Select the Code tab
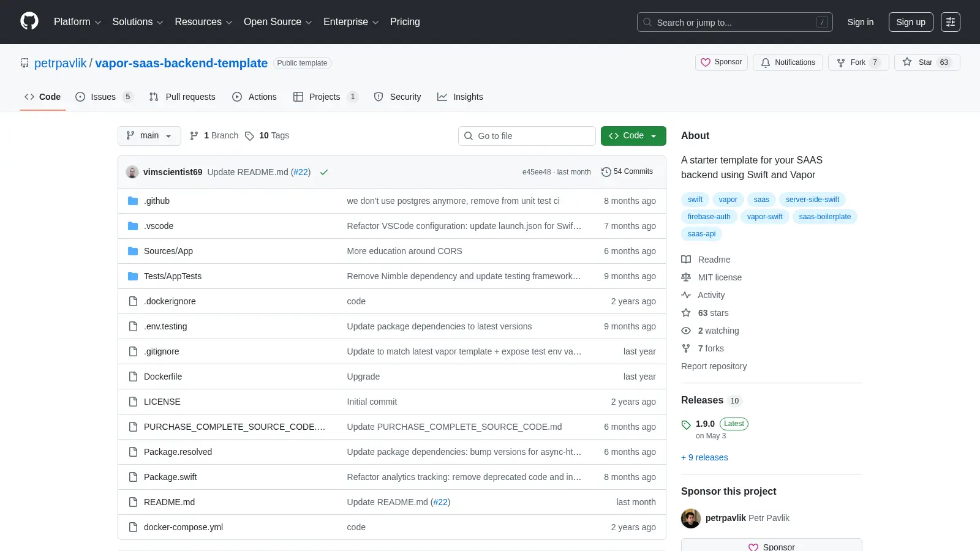 pyautogui.click(x=43, y=97)
